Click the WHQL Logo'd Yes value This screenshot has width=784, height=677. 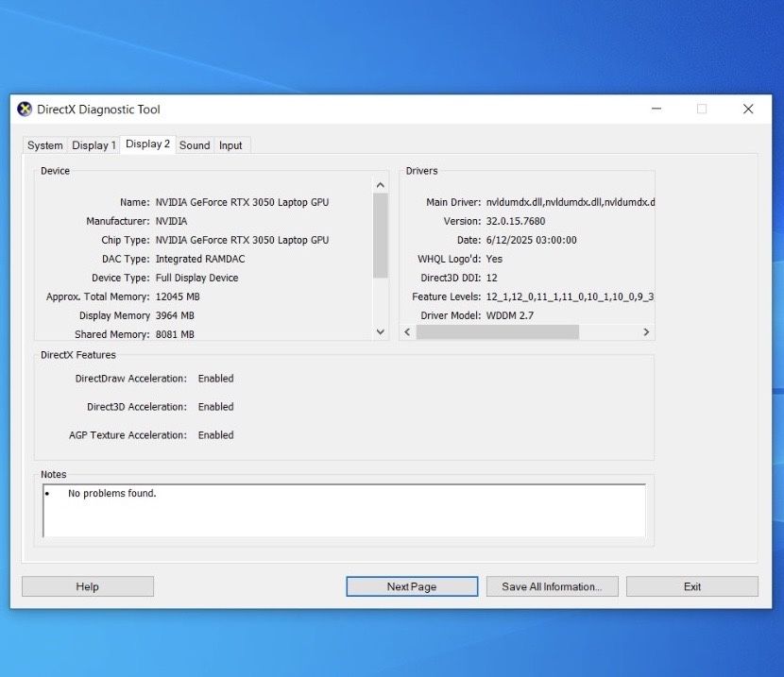coord(494,259)
